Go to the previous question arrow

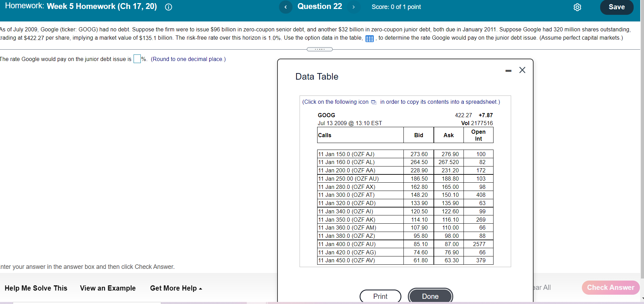click(x=285, y=7)
